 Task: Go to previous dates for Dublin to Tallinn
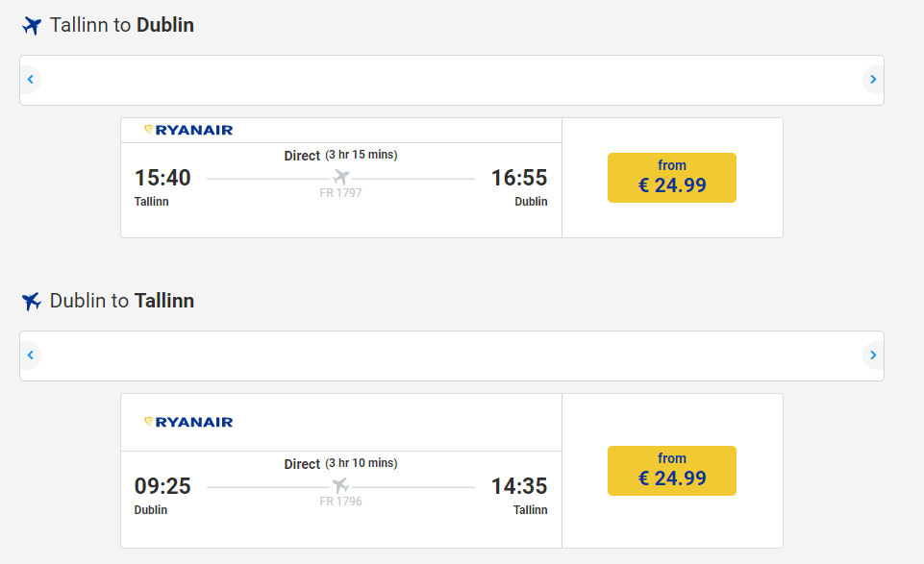click(31, 355)
